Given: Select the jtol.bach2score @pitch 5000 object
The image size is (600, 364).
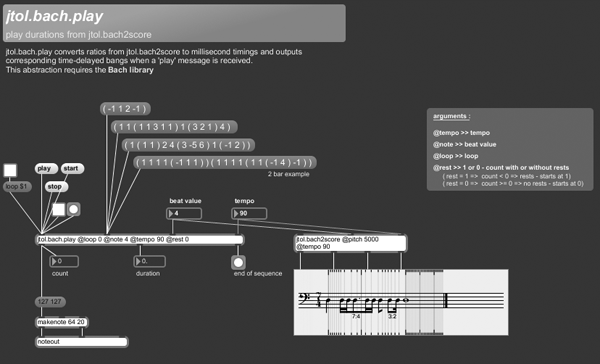Looking at the screenshot, I should [350, 243].
